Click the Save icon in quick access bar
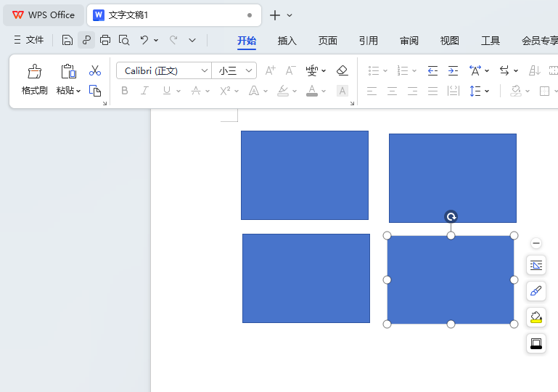The image size is (558, 392). (67, 40)
